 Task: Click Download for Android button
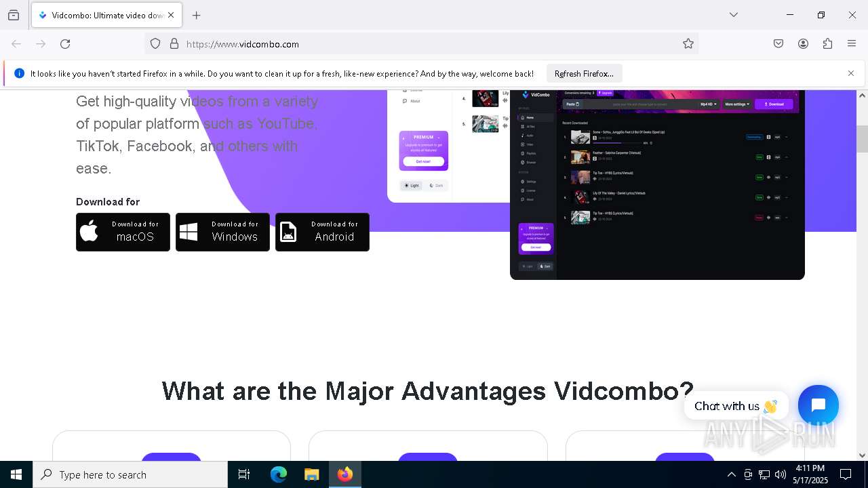(322, 232)
